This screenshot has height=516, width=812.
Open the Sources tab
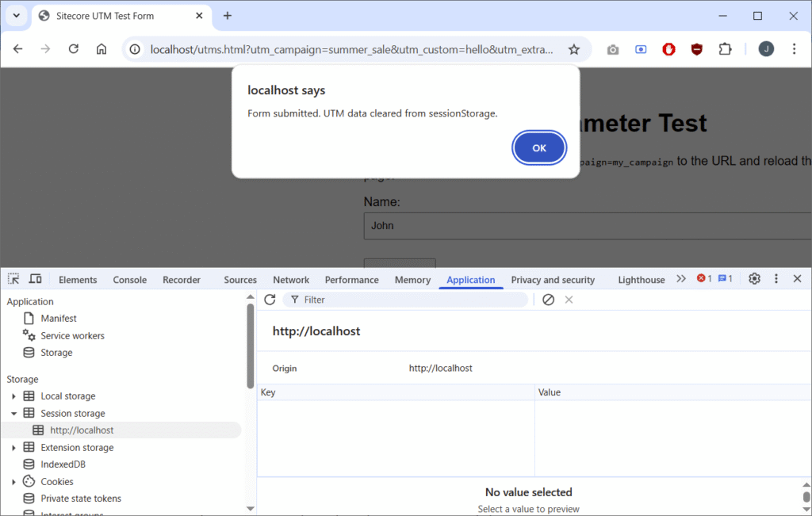[x=240, y=280]
